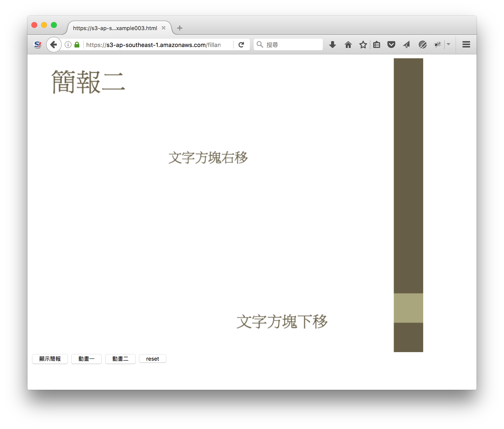This screenshot has height=429, width=504.
Task: Expand the dropdown arrow beside the bug icon
Action: click(x=448, y=44)
